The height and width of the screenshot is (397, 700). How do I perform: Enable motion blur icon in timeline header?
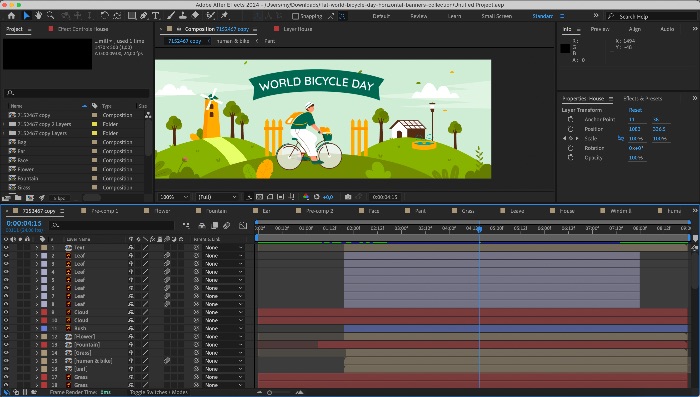(226, 226)
